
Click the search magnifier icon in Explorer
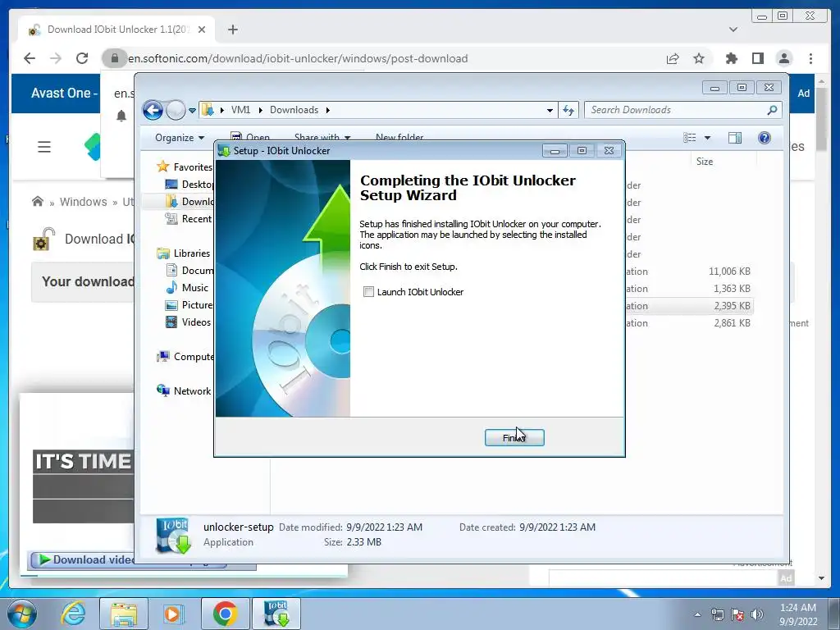tap(772, 110)
